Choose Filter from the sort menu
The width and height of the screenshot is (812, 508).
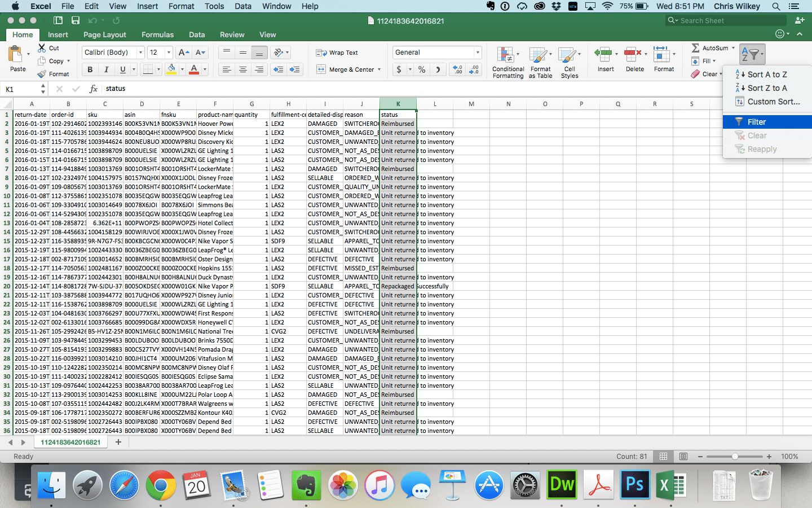coord(756,122)
